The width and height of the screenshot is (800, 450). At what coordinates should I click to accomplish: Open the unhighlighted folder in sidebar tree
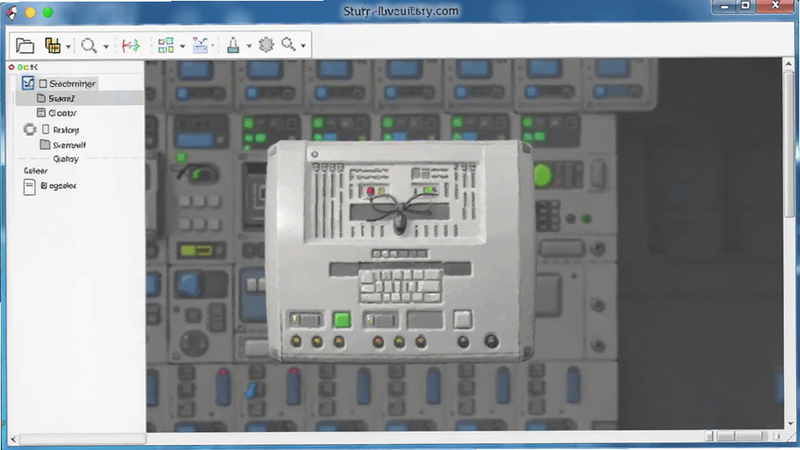coord(45,144)
